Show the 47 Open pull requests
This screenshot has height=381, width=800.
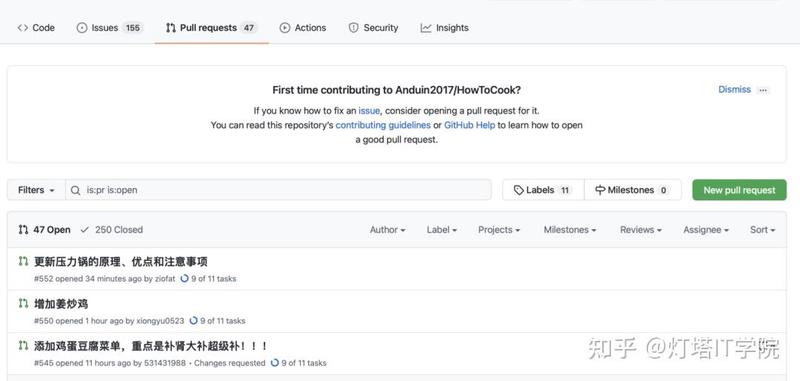[x=44, y=230]
